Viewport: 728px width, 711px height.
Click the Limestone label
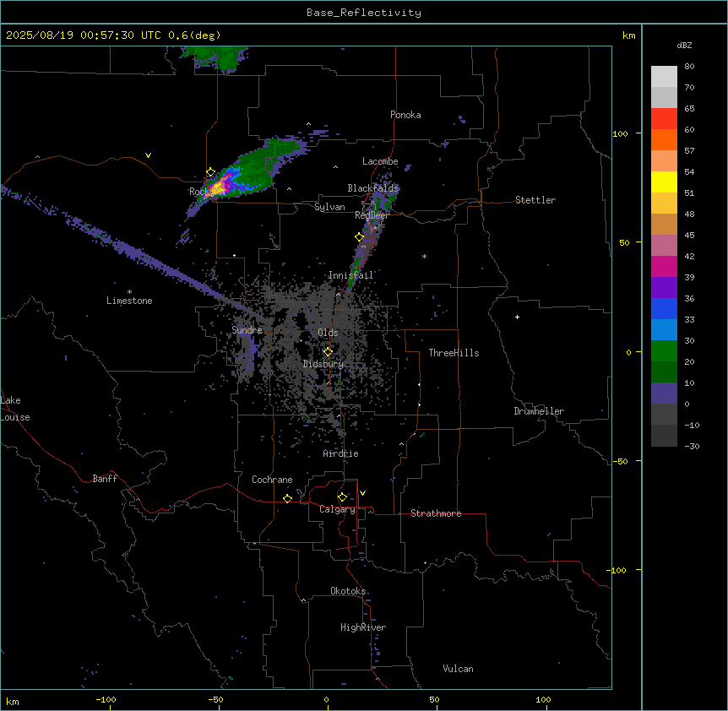point(129,301)
